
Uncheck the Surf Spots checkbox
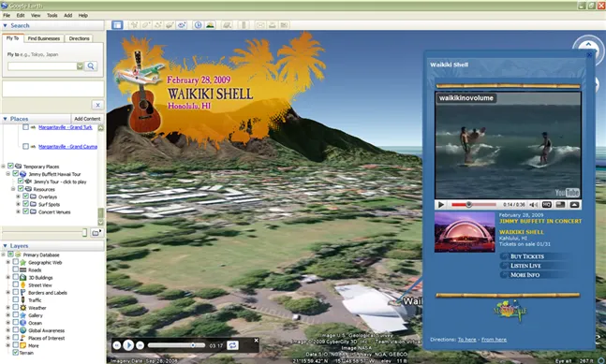pyautogui.click(x=25, y=204)
